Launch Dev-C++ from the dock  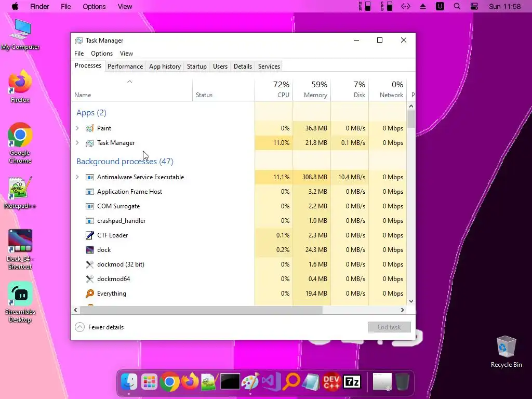coord(331,382)
